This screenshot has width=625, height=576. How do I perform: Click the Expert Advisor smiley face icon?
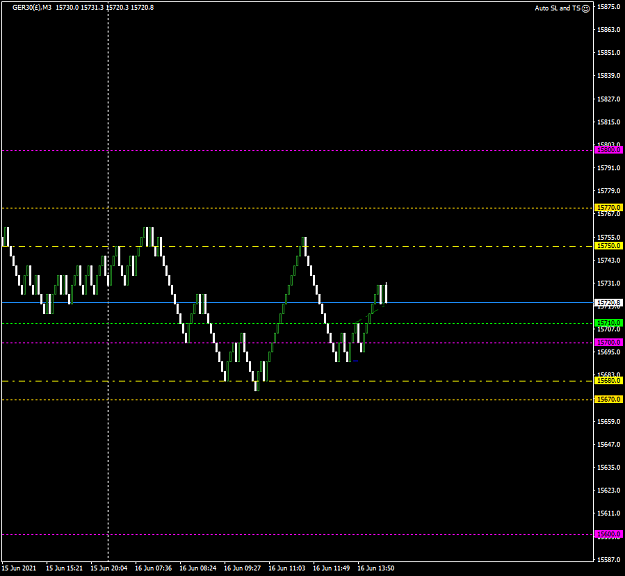point(586,8)
